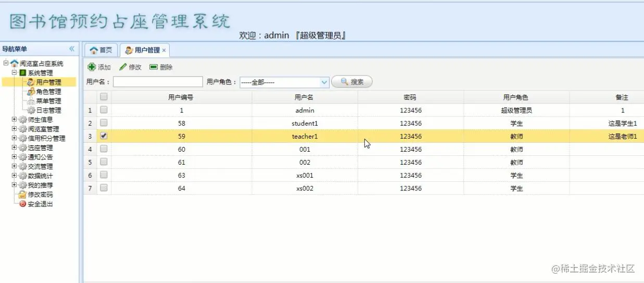Toggle the select-all header checkbox
The image size is (644, 283).
click(x=104, y=96)
